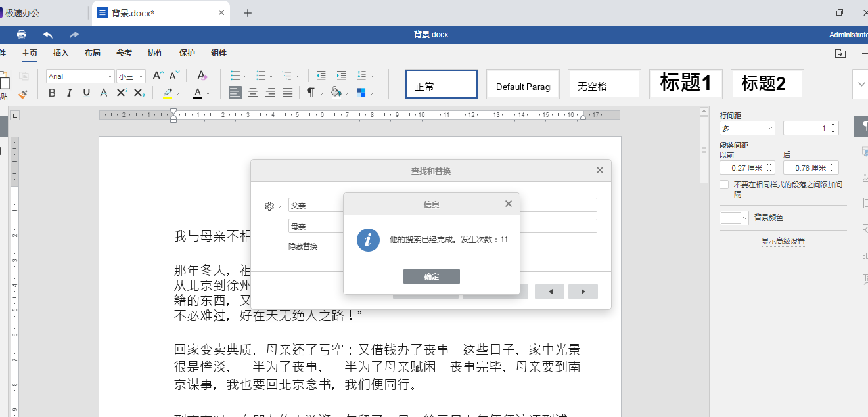Image resolution: width=868 pixels, height=417 pixels.
Task: Click the find next arrow button
Action: pos(583,292)
